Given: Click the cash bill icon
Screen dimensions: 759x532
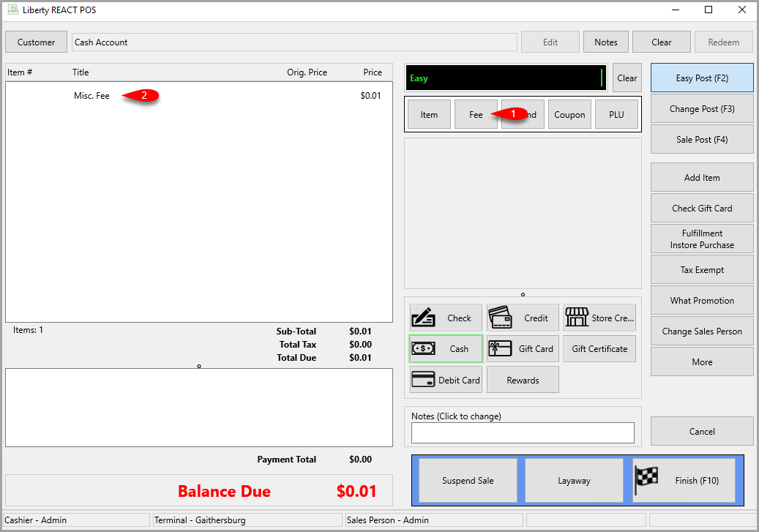Looking at the screenshot, I should (423, 348).
